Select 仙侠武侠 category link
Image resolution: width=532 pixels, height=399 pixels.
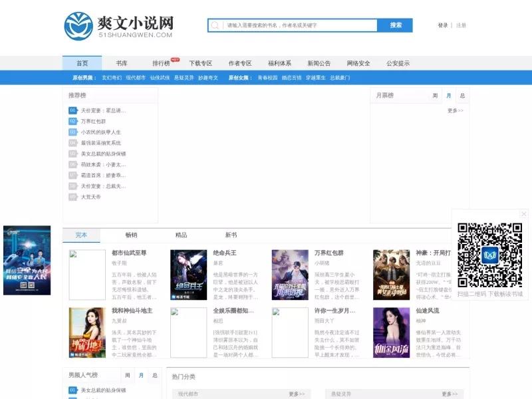pyautogui.click(x=160, y=78)
